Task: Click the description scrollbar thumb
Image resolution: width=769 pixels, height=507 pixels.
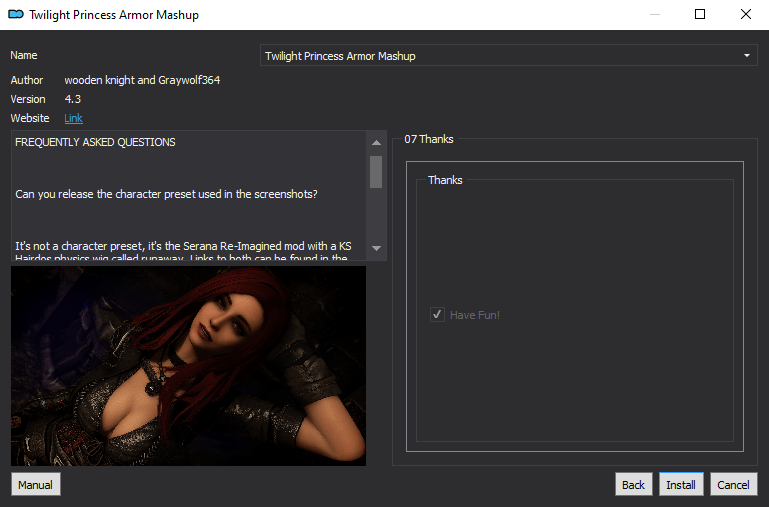Action: 376,172
